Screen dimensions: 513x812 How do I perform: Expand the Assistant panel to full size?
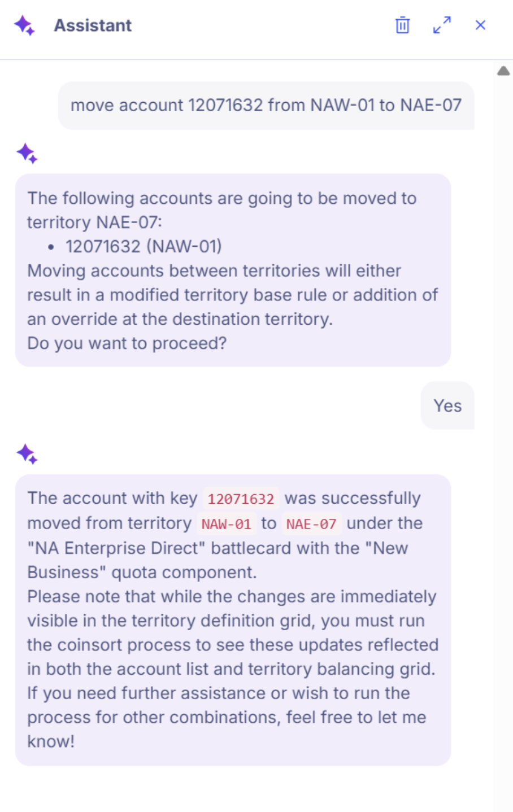[442, 25]
